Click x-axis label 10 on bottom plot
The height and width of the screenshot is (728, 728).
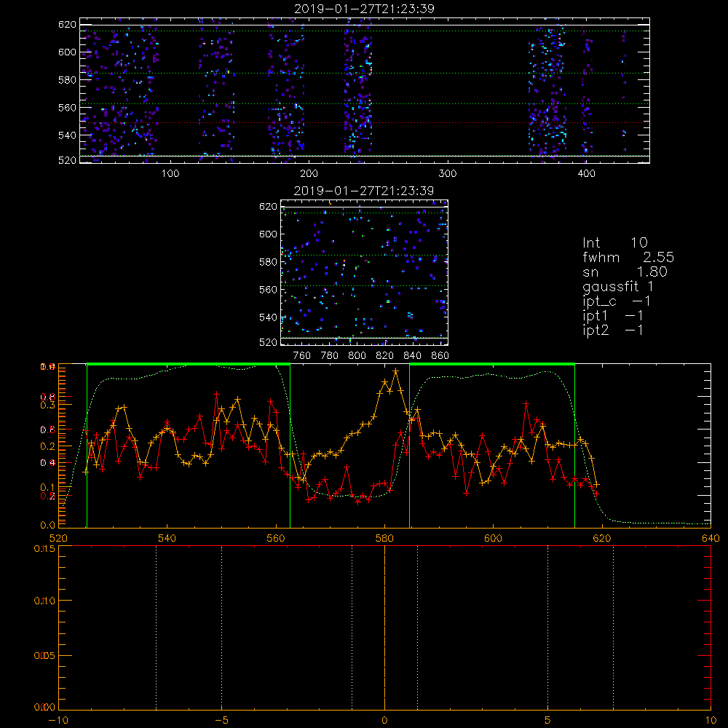(711, 721)
